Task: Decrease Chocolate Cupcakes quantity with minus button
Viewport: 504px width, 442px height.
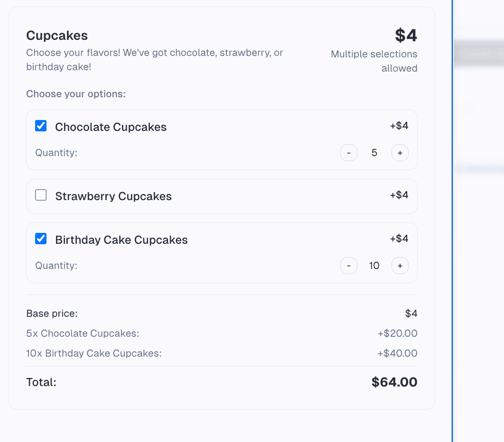Action: pos(349,152)
